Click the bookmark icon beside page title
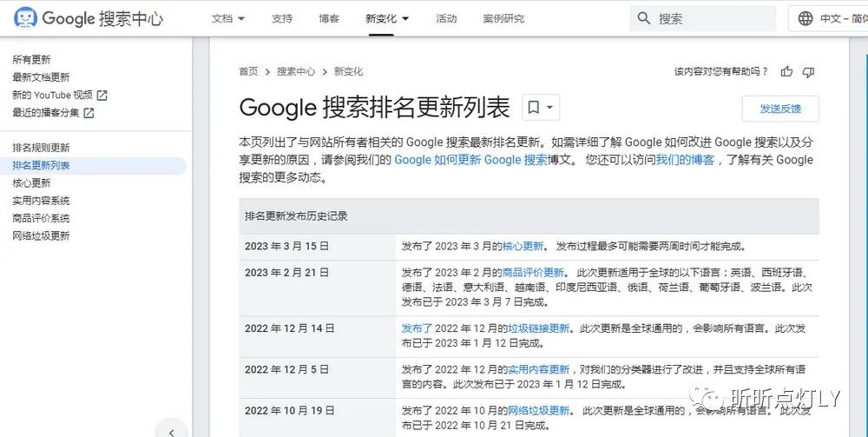Screen dimensions: 868x437 pyautogui.click(x=533, y=108)
